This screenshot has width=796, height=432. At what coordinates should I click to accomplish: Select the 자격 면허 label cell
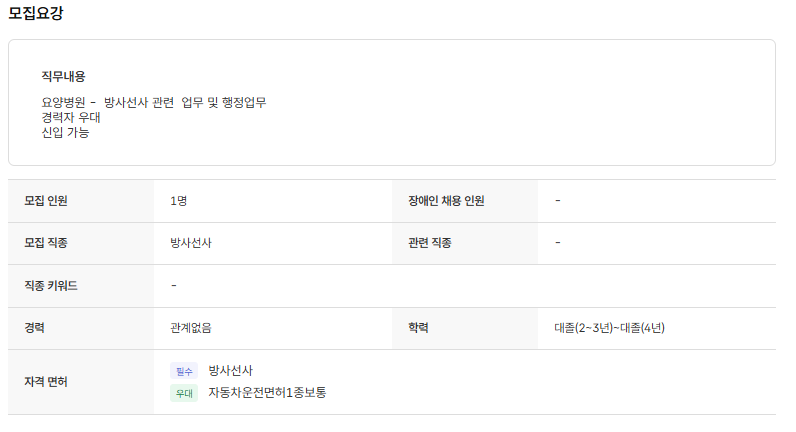(46, 382)
